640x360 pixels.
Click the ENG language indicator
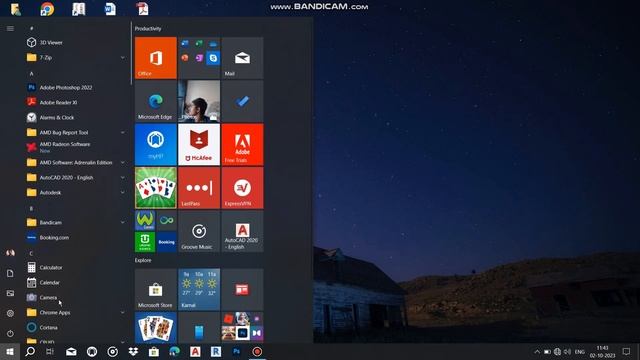click(580, 352)
